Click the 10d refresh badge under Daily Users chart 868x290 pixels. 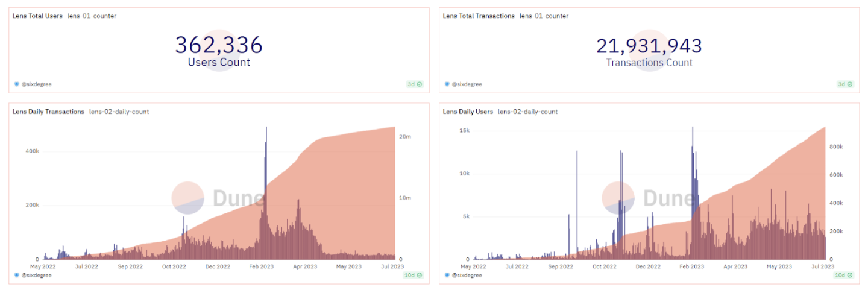tap(844, 275)
